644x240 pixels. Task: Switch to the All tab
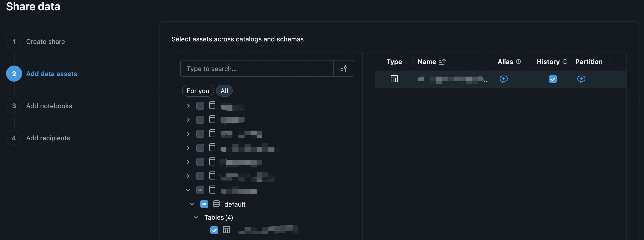point(224,91)
